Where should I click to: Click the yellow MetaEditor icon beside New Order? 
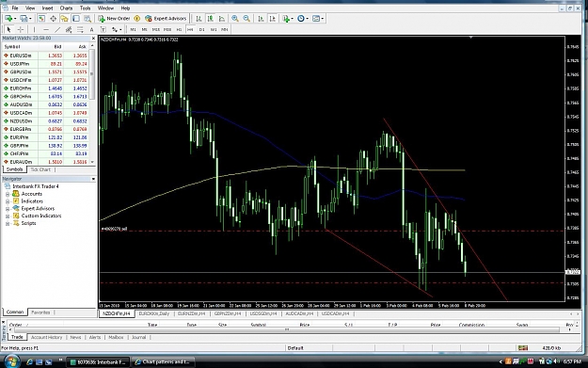137,19
